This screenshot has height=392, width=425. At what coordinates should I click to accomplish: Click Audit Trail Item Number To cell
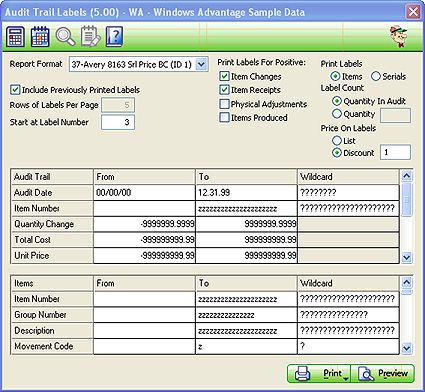[x=247, y=209]
